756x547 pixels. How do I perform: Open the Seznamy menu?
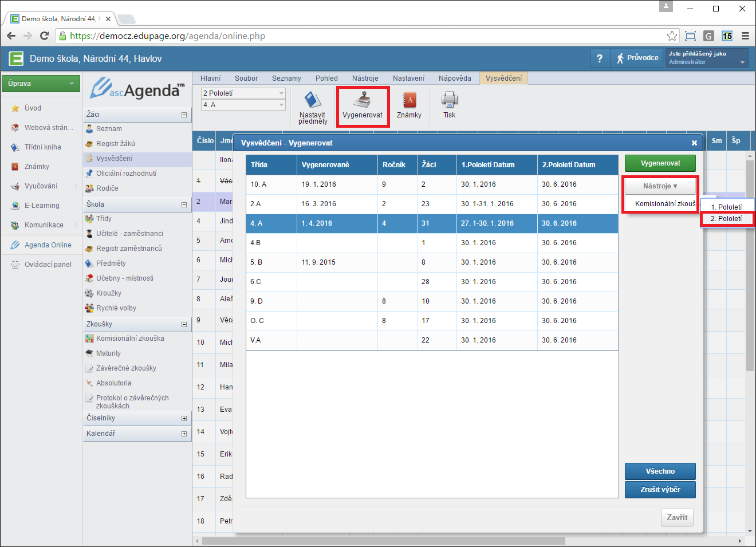point(286,78)
